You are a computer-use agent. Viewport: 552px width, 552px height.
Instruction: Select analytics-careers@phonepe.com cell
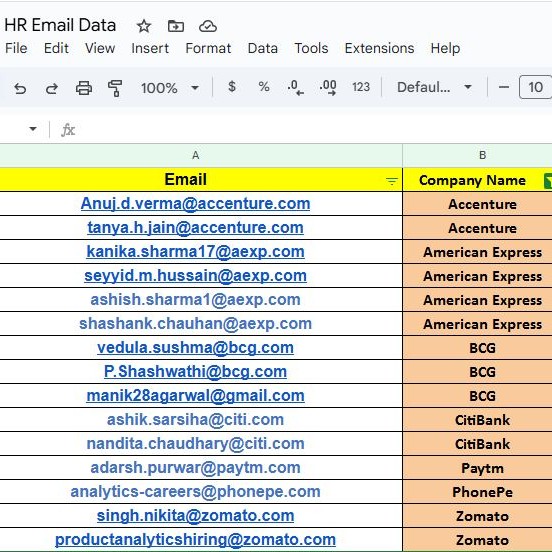(x=201, y=491)
